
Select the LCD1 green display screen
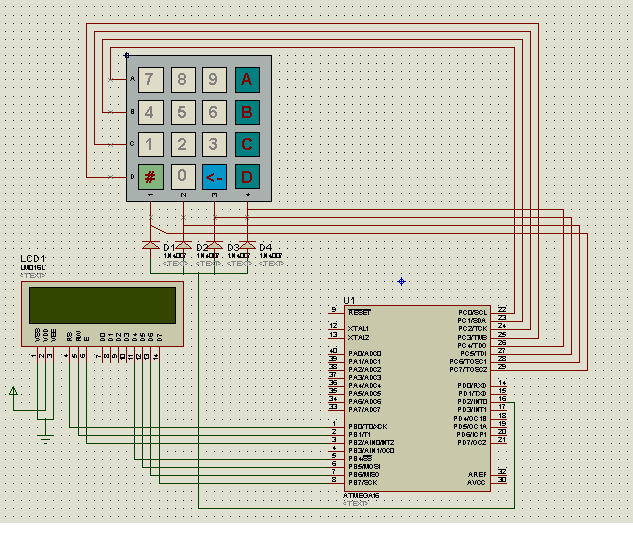(x=103, y=305)
